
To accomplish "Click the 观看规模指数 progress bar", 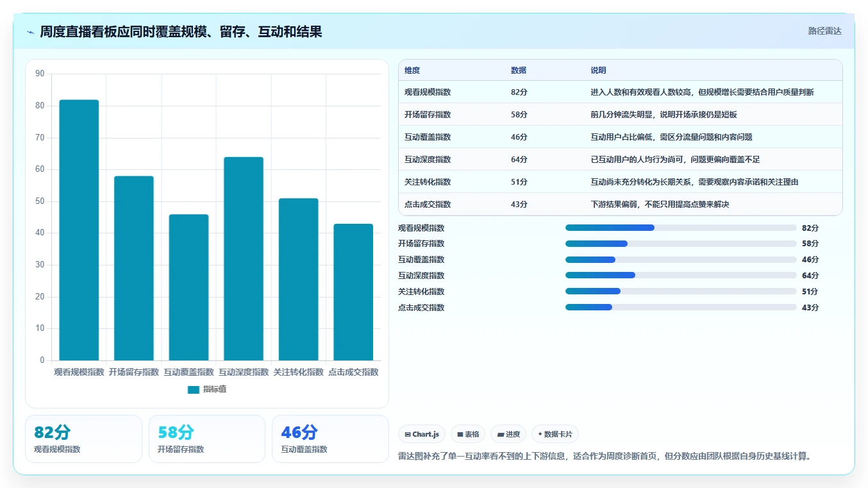I will (x=681, y=228).
